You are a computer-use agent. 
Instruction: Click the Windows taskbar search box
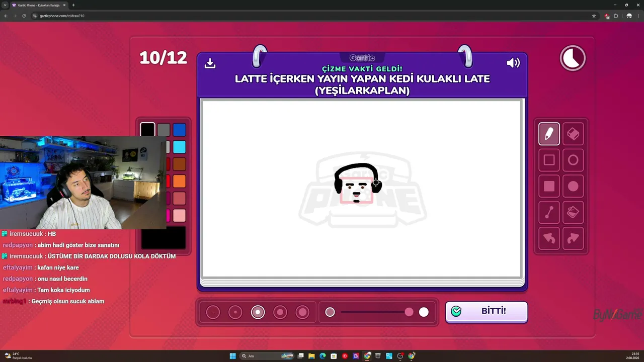tap(268, 356)
